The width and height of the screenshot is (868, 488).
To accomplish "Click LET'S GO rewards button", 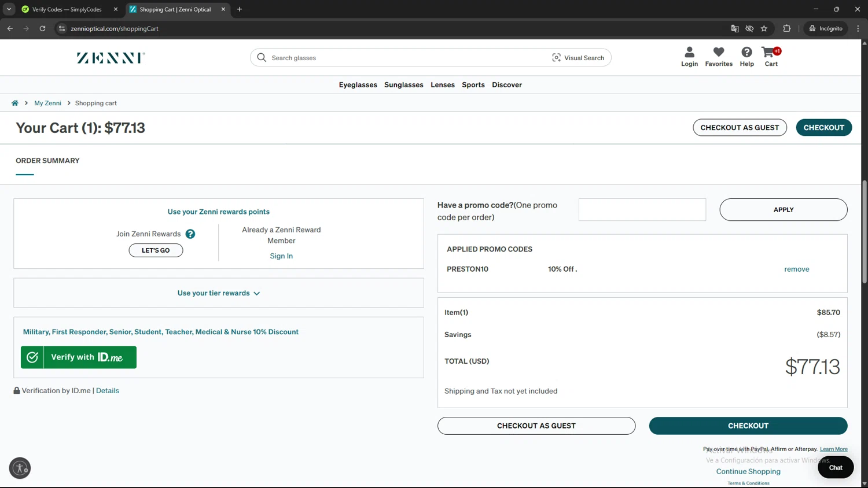I will point(156,250).
